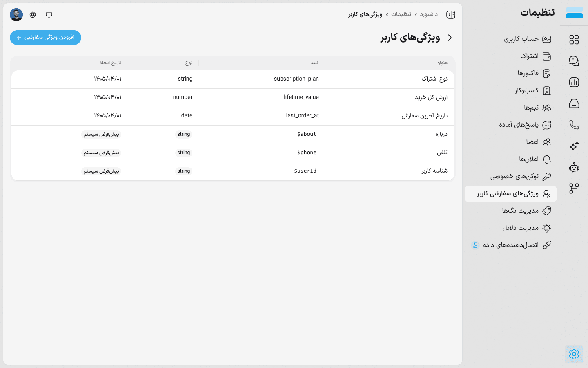
Task: Click the فاکتورها invoice icon
Action: click(547, 73)
